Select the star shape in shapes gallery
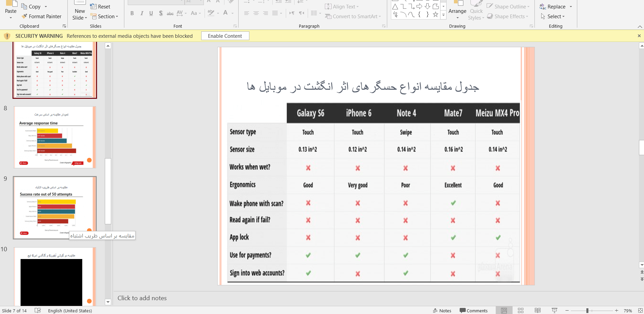The width and height of the screenshot is (644, 314). (435, 15)
